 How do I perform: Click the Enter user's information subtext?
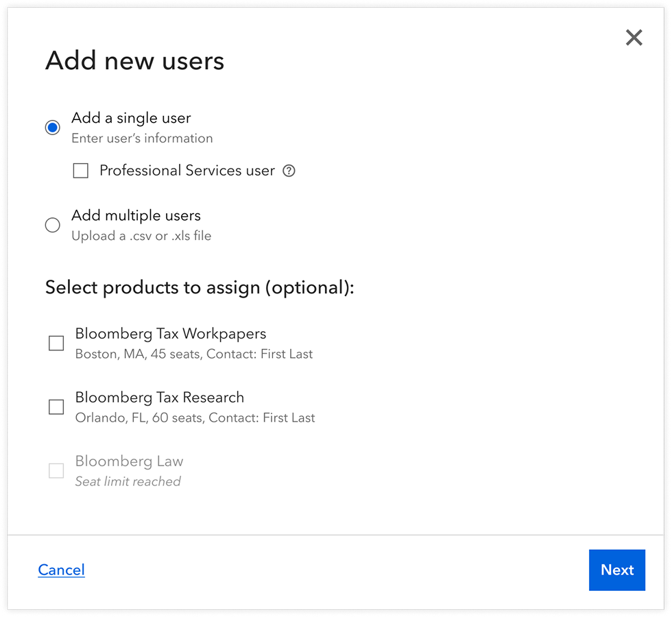click(142, 138)
